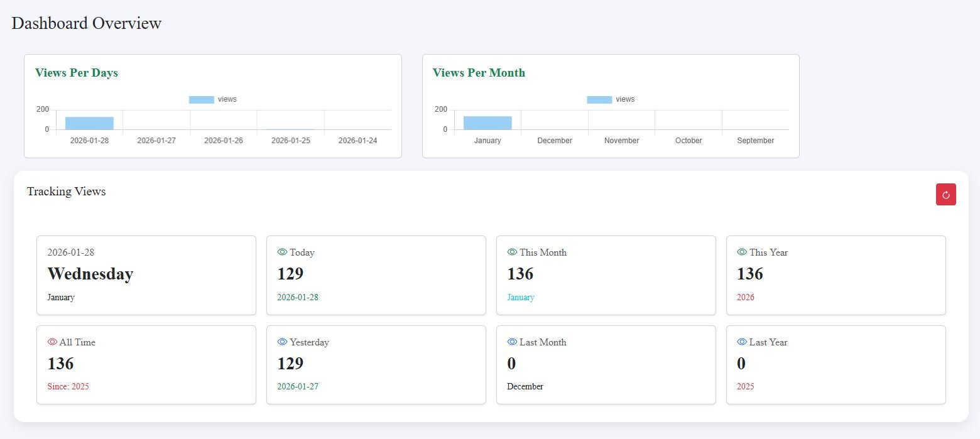Click the eye icon beside Today

(x=282, y=252)
